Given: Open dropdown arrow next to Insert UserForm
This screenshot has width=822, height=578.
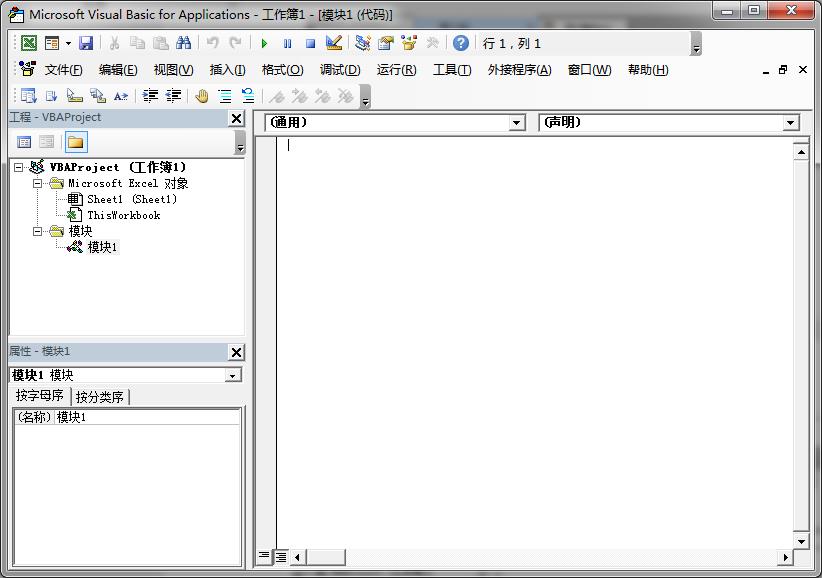Looking at the screenshot, I should coord(68,43).
